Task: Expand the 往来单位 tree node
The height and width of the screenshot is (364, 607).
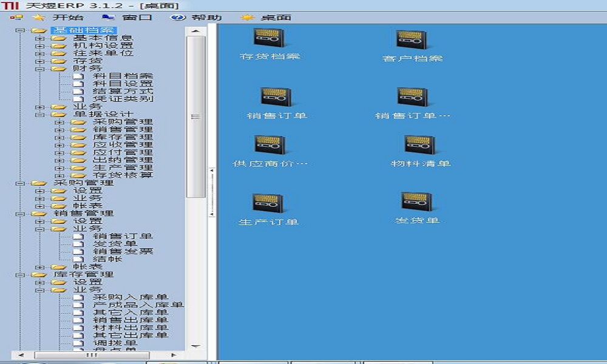Action: click(40, 53)
